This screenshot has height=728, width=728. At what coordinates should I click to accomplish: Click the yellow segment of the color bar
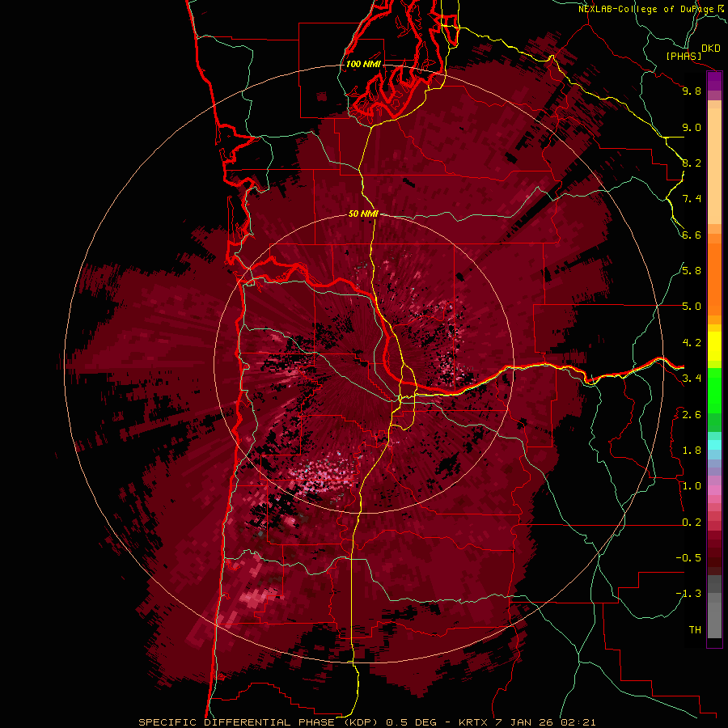714,346
